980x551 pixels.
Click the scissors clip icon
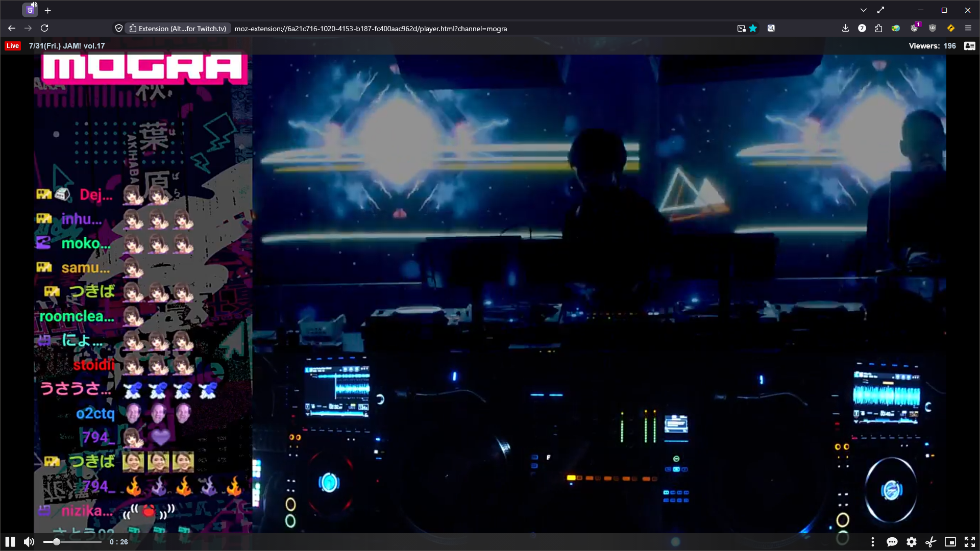tap(931, 542)
